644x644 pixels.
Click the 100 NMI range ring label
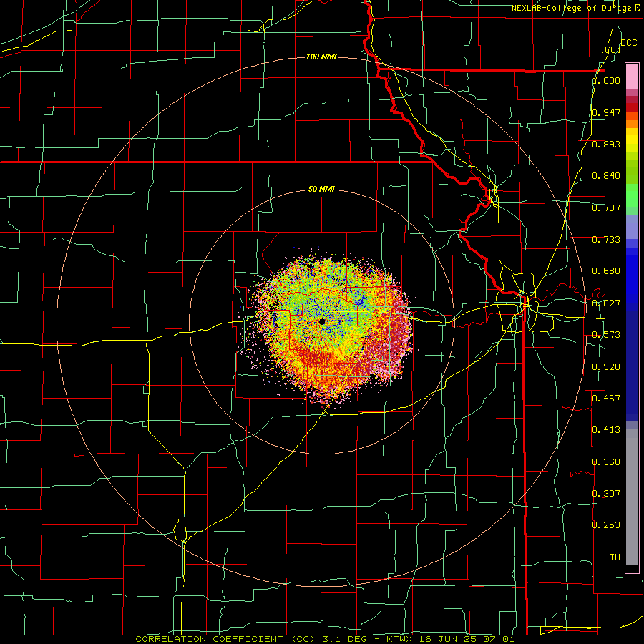pos(321,57)
